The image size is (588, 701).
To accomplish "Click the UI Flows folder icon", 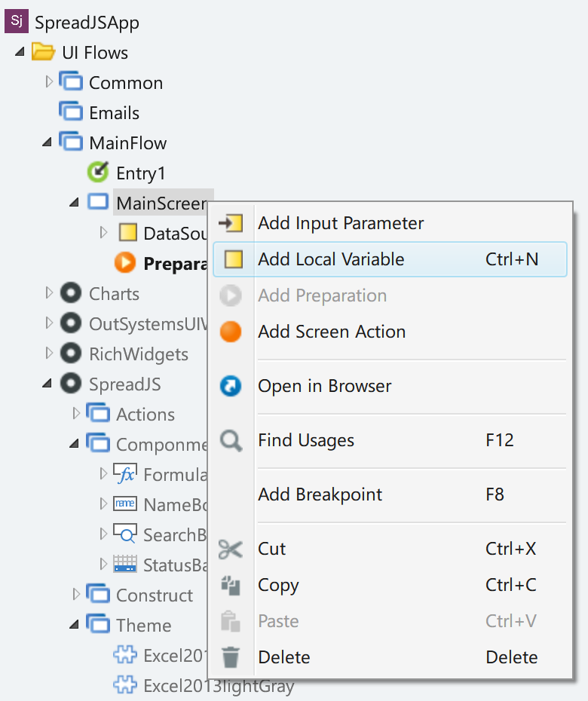I will click(x=44, y=52).
